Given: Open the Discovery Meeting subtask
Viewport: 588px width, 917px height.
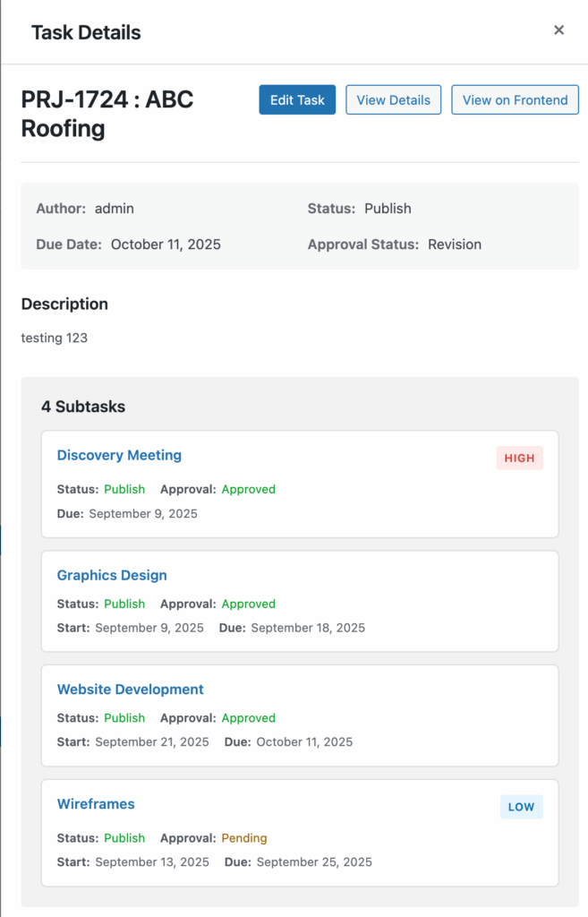Looking at the screenshot, I should pyautogui.click(x=119, y=455).
